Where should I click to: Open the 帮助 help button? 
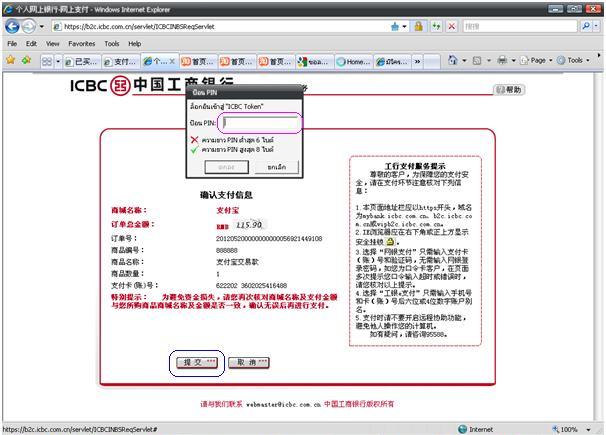[x=509, y=90]
